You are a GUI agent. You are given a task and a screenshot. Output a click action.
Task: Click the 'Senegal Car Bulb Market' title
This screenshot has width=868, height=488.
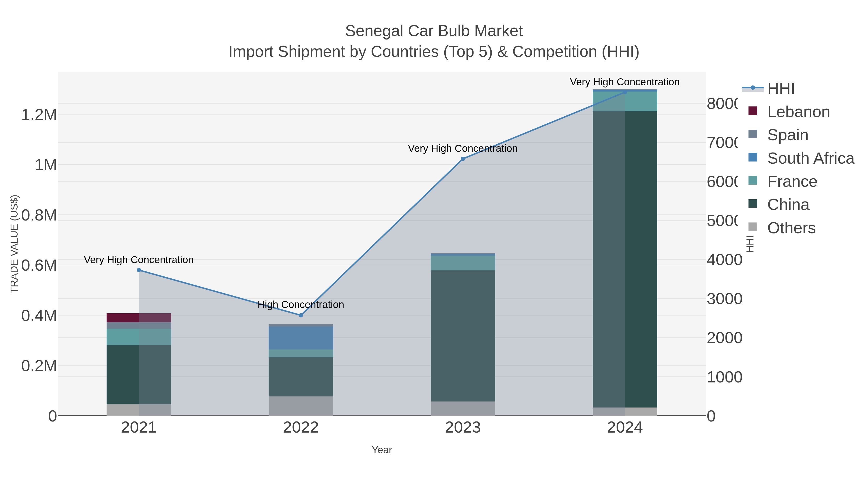tap(434, 31)
